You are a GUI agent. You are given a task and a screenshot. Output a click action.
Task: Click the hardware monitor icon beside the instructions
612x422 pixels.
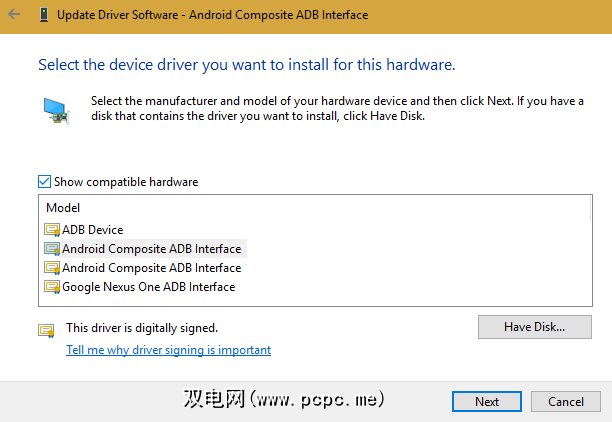coord(56,111)
